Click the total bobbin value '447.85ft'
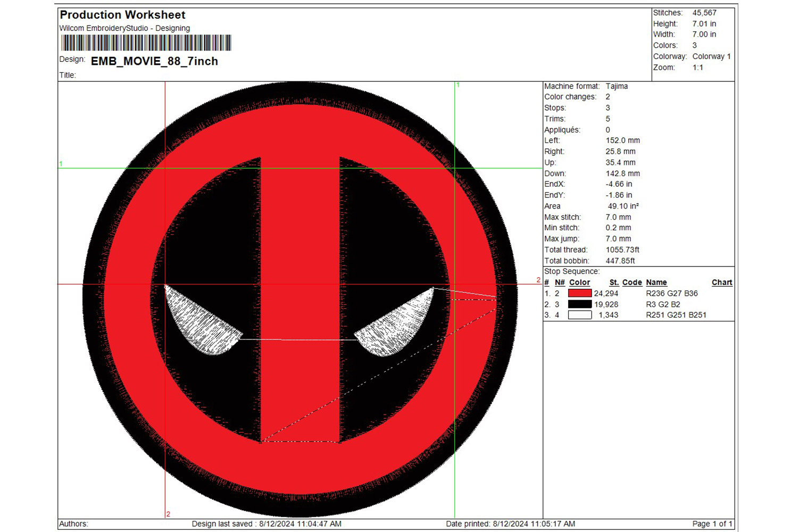Screen dimensions: 799x532 pyautogui.click(x=620, y=261)
